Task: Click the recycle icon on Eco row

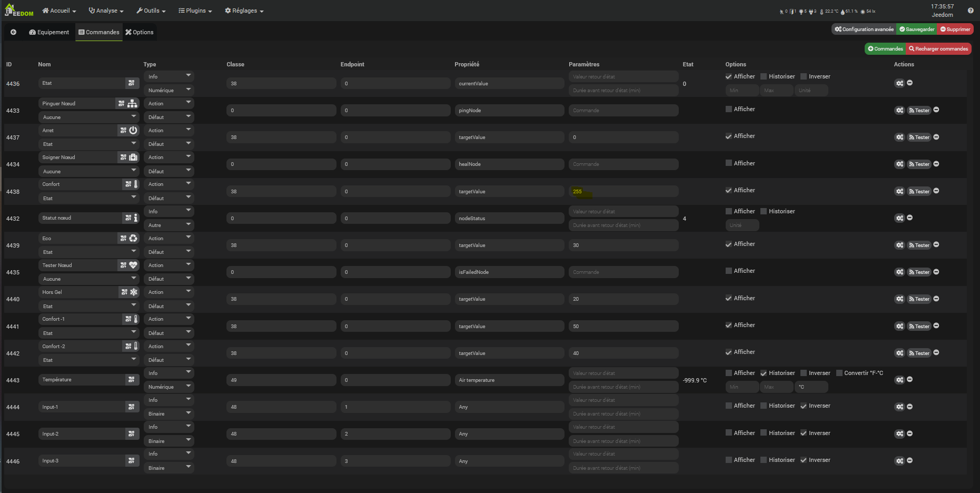Action: (x=133, y=238)
